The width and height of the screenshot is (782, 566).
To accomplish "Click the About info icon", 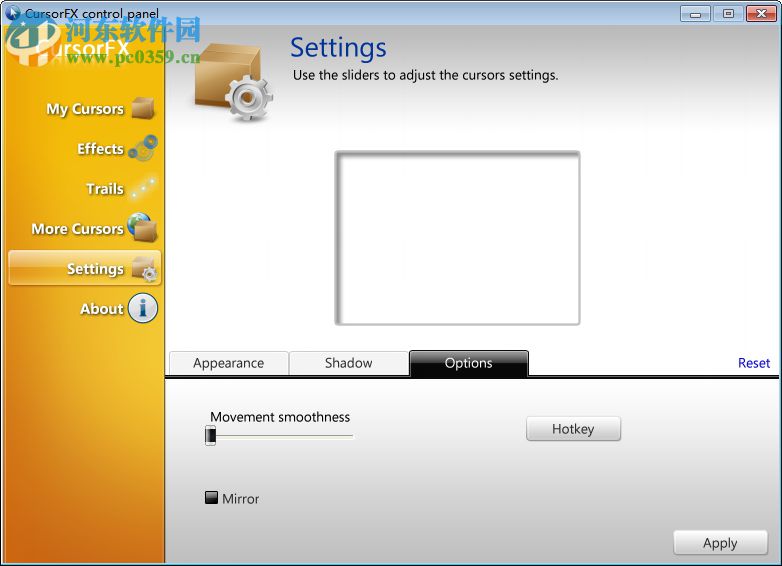I will [x=143, y=308].
